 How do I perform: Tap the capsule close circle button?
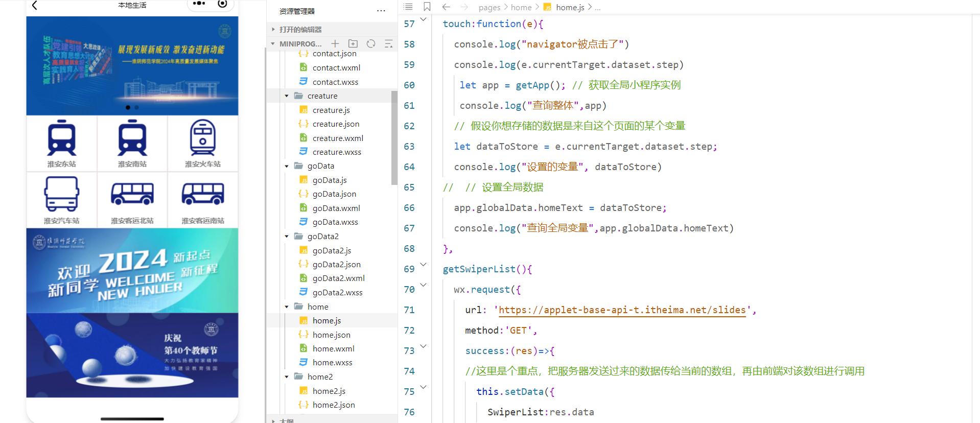(222, 4)
